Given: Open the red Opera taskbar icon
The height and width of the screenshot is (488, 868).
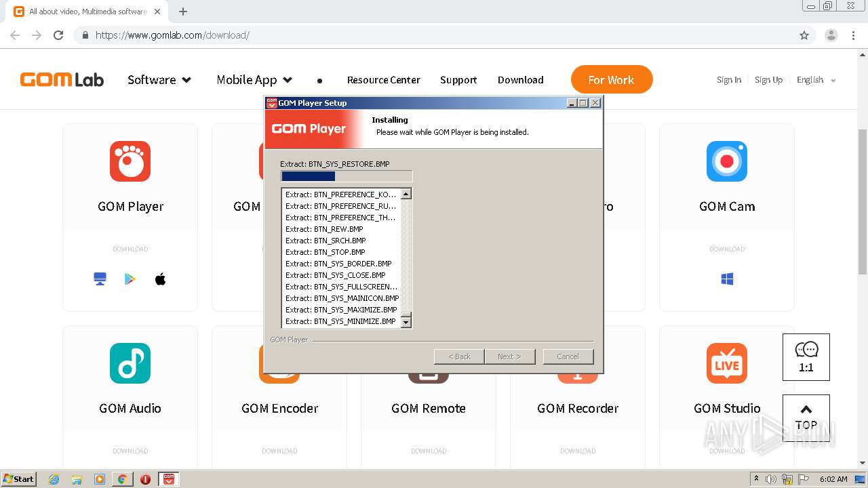Looking at the screenshot, I should (x=145, y=479).
